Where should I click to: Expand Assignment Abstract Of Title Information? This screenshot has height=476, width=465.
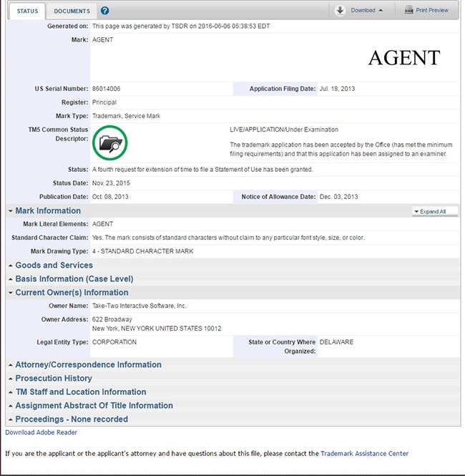[x=94, y=406]
